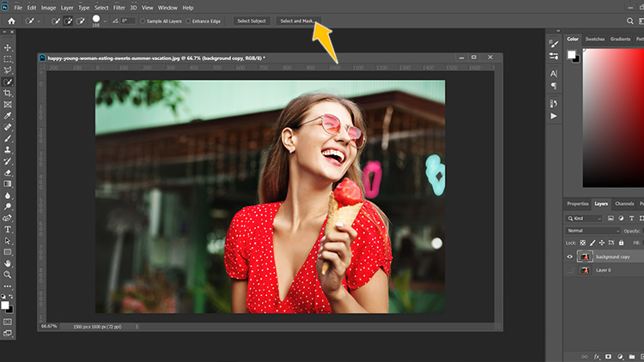Select the Dodge tool
The width and height of the screenshot is (644, 362).
[8, 207]
